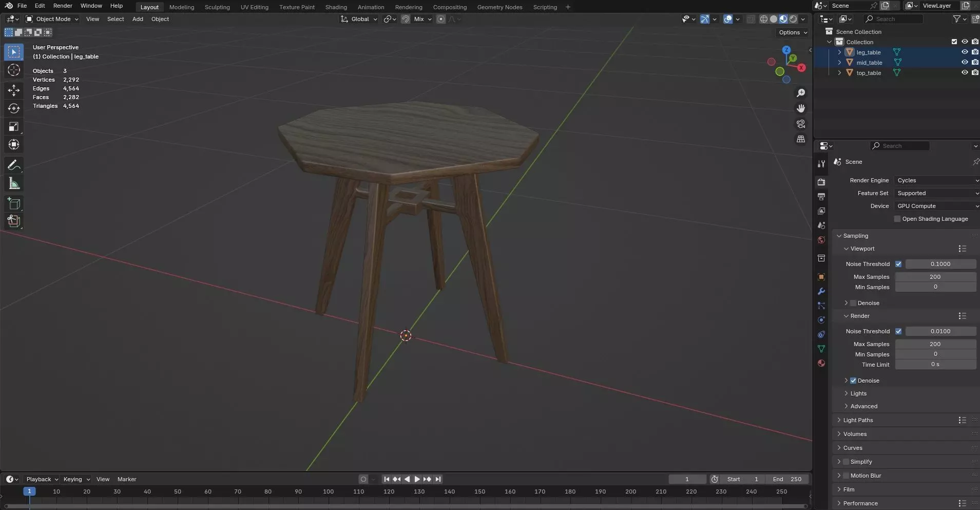Screen dimensions: 980x510
Task: Toggle Render Noise Threshold checkbox
Action: [898, 331]
